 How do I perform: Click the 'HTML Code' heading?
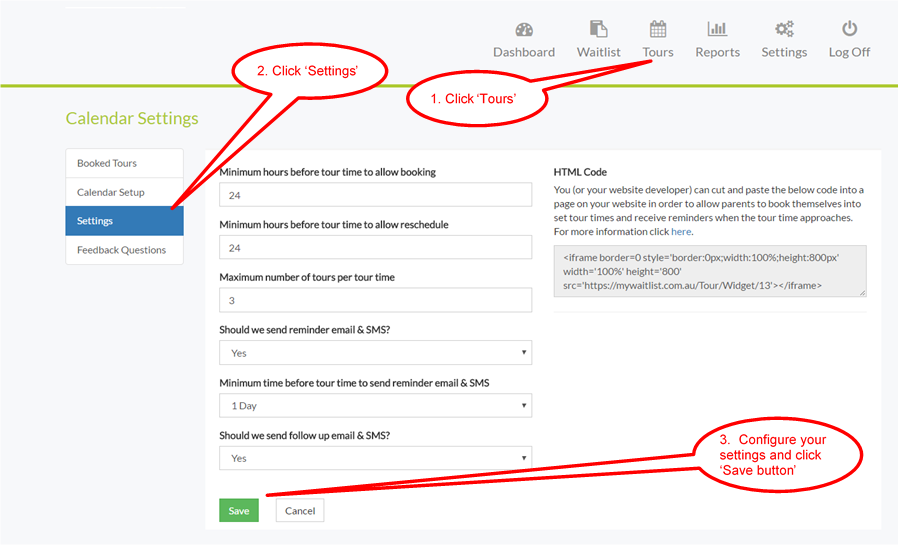(x=580, y=172)
